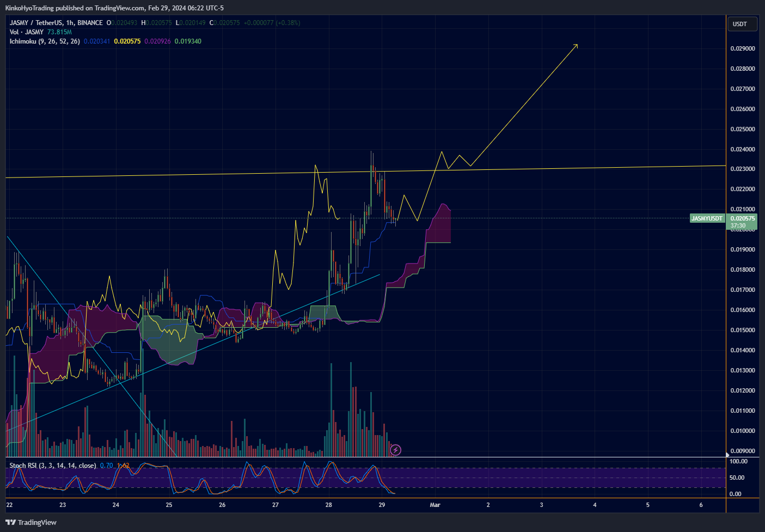Click the date label 4 on time axis
The image size is (765, 532).
(x=595, y=505)
